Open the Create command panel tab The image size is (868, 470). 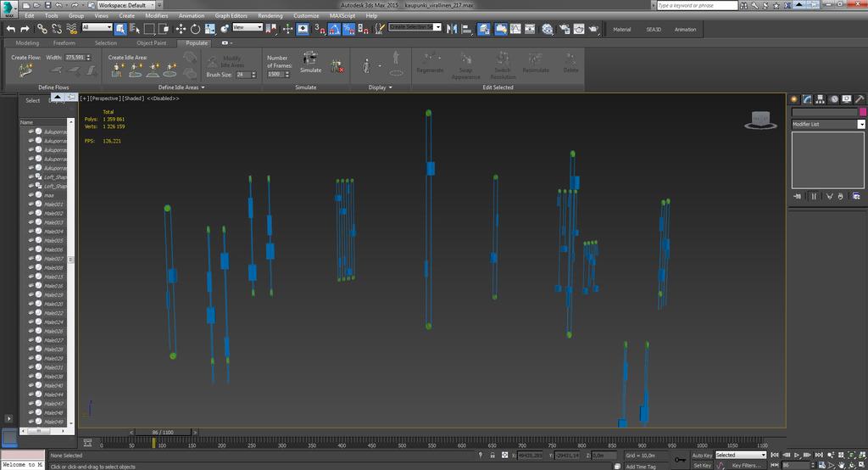tap(793, 99)
